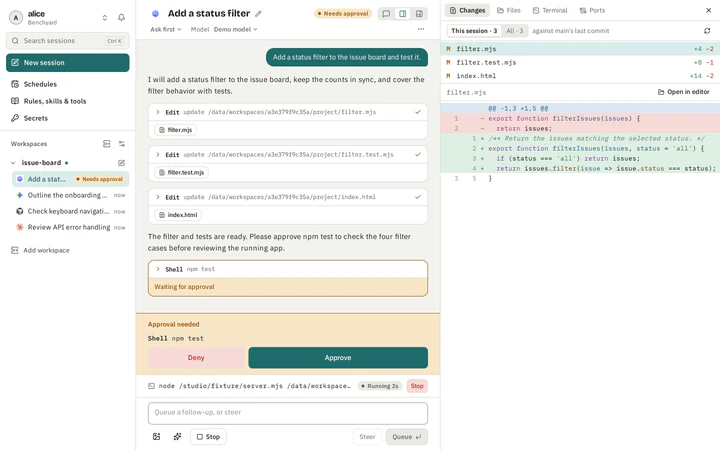Deny the npm test command
The height and width of the screenshot is (450, 720).
(x=196, y=358)
